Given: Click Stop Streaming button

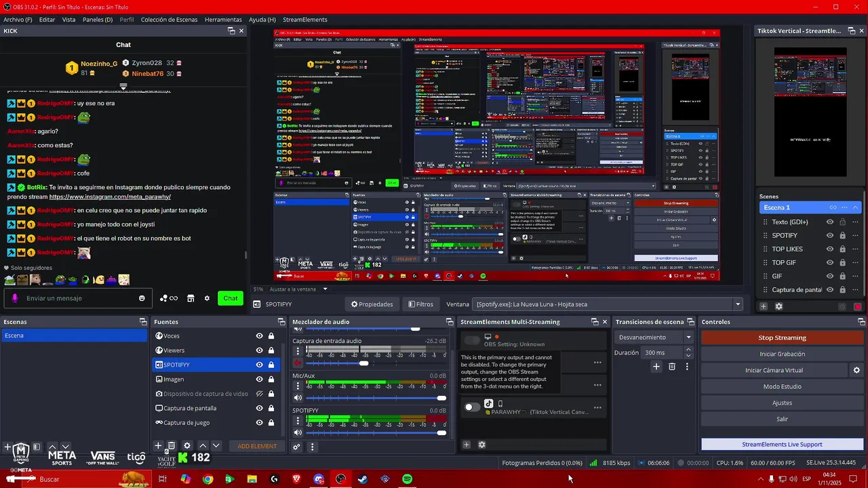Looking at the screenshot, I should (782, 338).
